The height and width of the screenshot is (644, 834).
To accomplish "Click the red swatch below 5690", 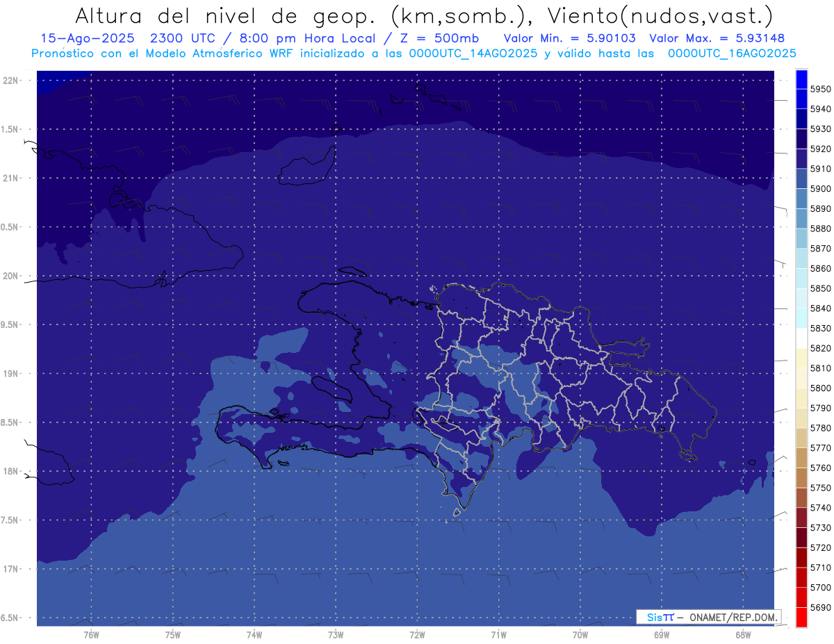I will 801,617.
